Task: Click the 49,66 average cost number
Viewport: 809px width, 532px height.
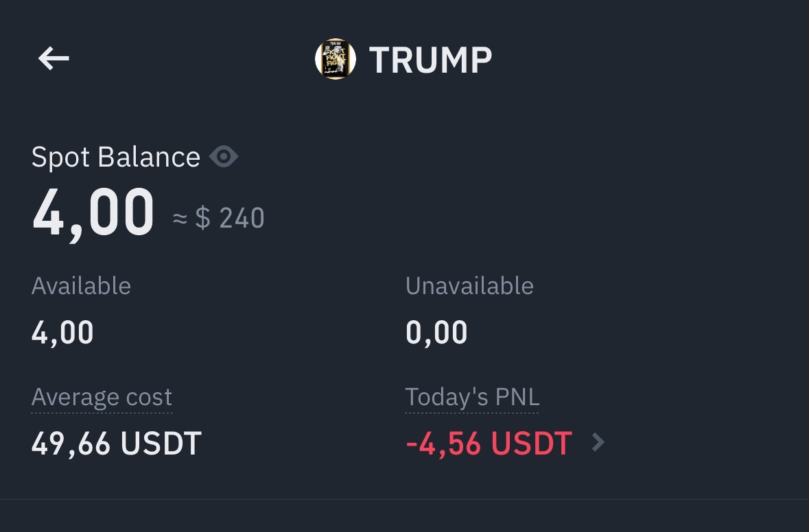Action: [x=71, y=444]
